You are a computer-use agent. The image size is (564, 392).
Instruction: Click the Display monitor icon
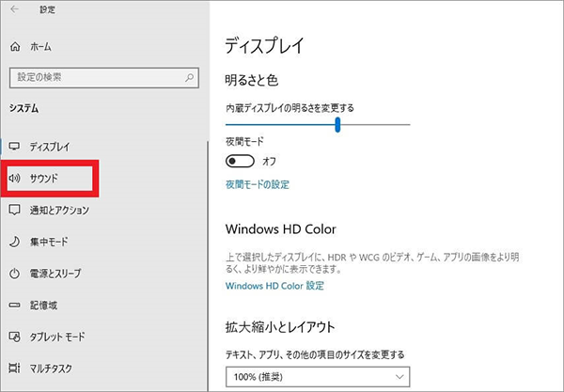[14, 147]
